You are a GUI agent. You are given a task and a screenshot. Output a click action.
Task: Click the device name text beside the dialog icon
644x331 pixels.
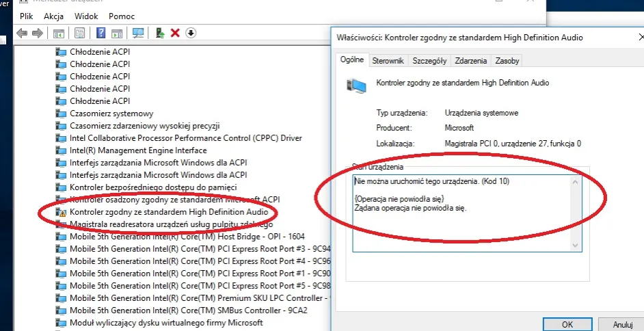click(462, 83)
